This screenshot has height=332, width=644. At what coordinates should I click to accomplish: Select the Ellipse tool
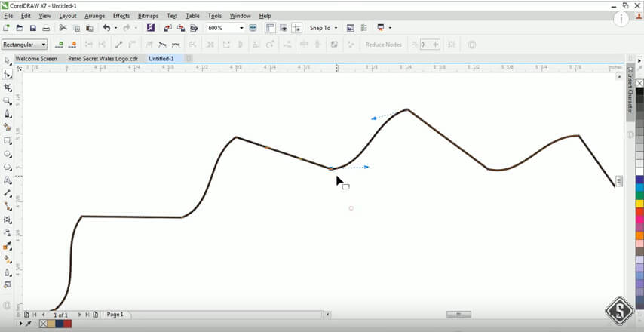pyautogui.click(x=8, y=155)
